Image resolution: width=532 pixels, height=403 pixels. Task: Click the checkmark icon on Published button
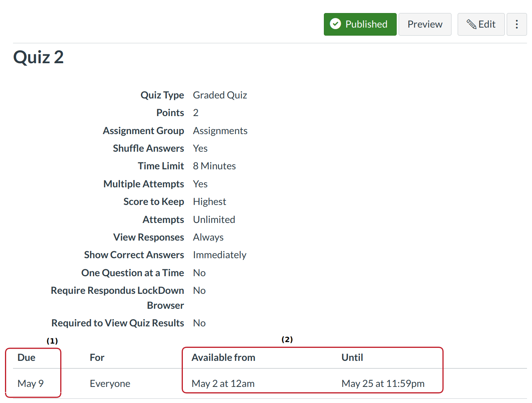tap(335, 24)
